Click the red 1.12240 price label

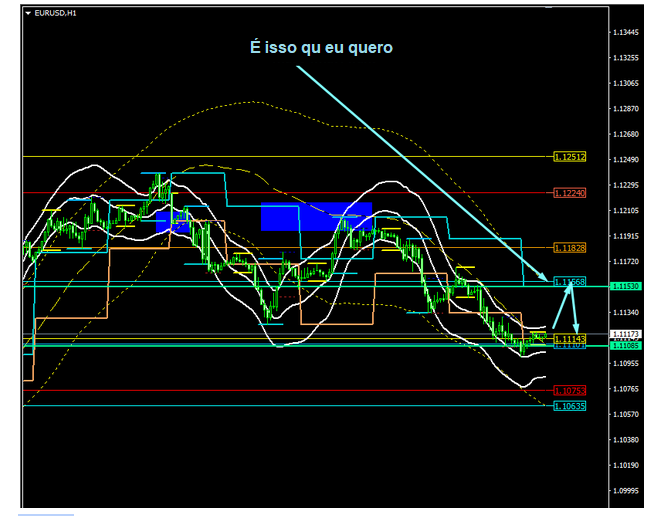[x=569, y=193]
